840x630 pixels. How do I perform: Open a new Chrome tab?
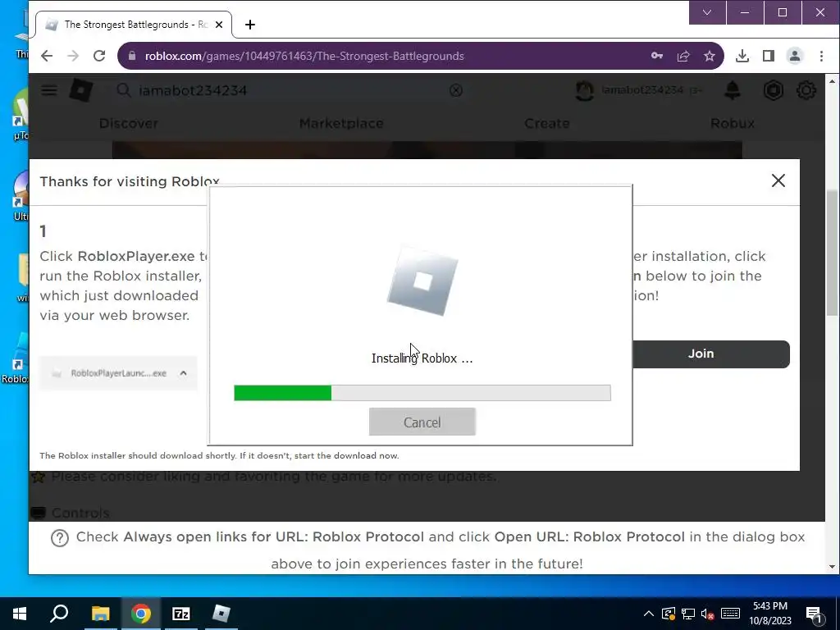point(249,25)
